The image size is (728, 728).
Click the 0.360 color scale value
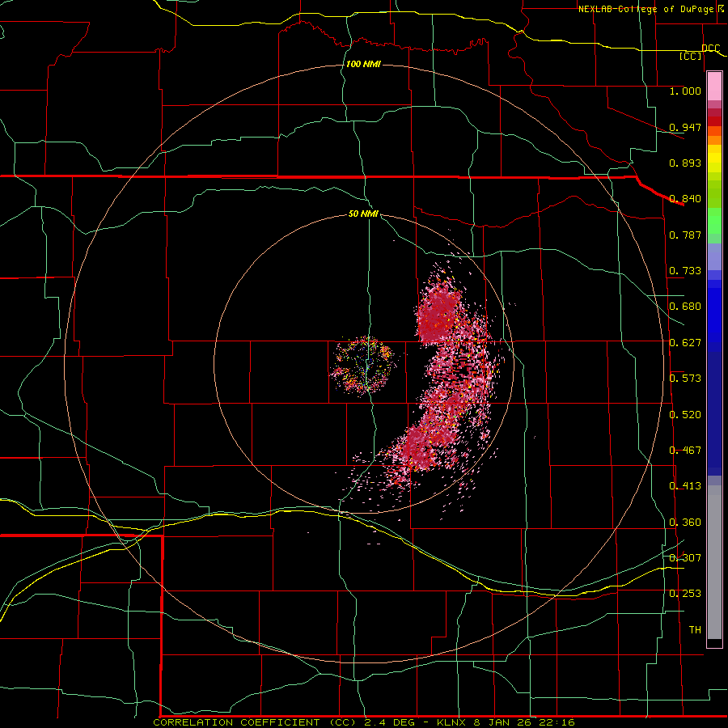685,523
